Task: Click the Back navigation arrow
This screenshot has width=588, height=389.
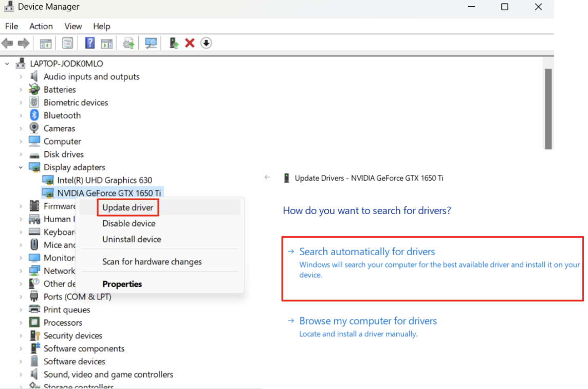Action: pos(7,43)
